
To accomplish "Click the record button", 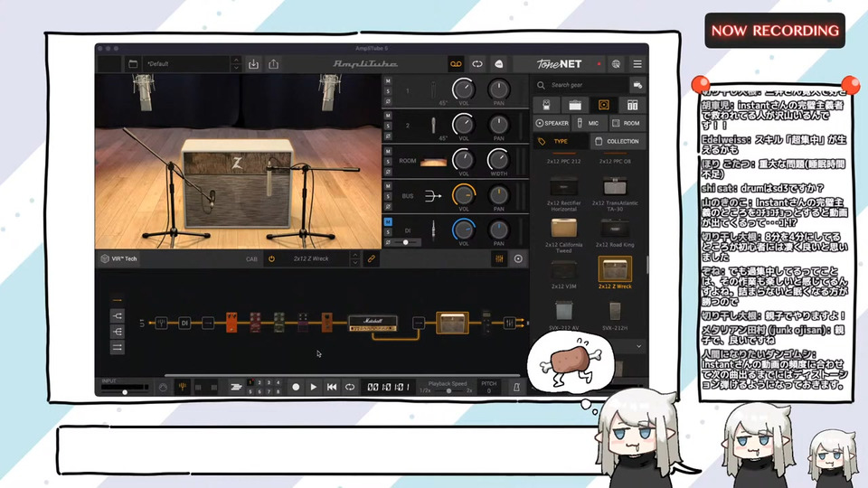I will [296, 388].
